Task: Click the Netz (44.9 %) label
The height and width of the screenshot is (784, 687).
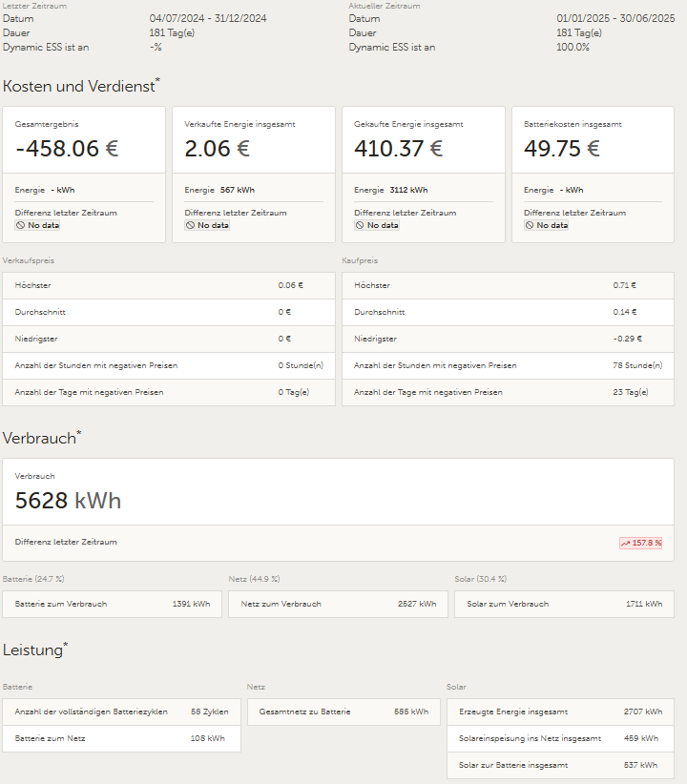Action: (254, 579)
